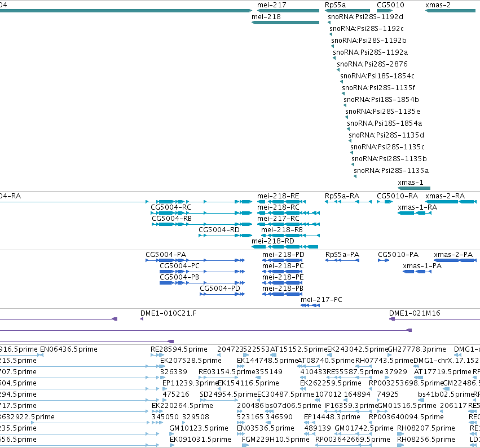
Task: Click snoRNA:Psi18S-1854a label
Action: (x=385, y=123)
